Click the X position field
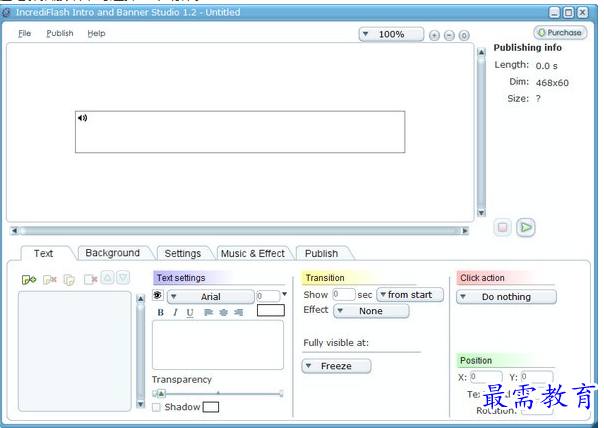This screenshot has height=428, width=604. pyautogui.click(x=486, y=376)
